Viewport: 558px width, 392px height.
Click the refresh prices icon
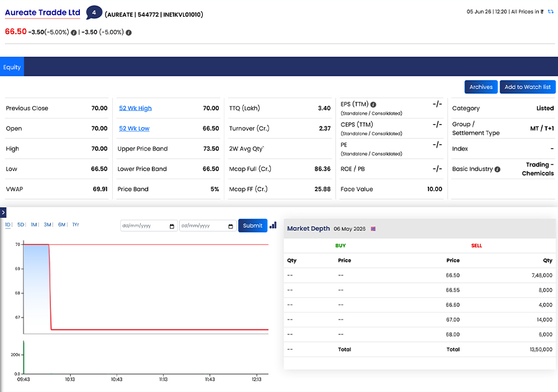tap(551, 12)
